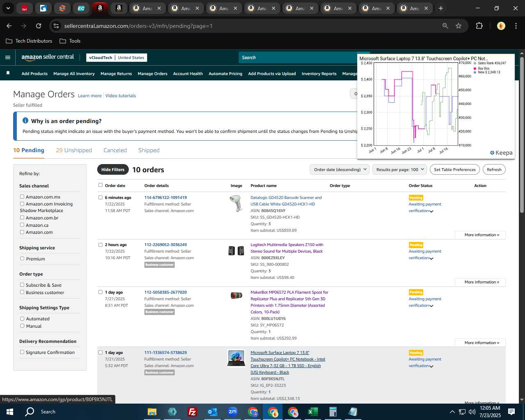Open the Seller Central hamburger menu
This screenshot has width=525, height=420.
point(7,57)
